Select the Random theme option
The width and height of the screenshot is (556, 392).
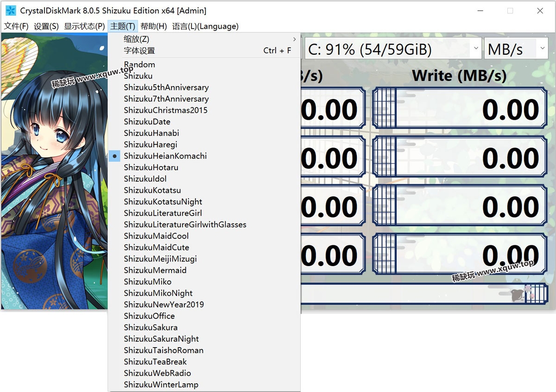(204, 64)
